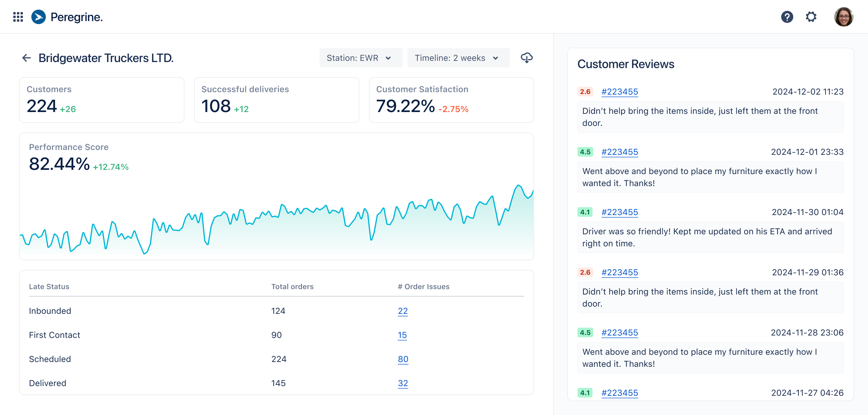This screenshot has height=415, width=868.
Task: Open the apps grid launcher
Action: click(x=18, y=17)
